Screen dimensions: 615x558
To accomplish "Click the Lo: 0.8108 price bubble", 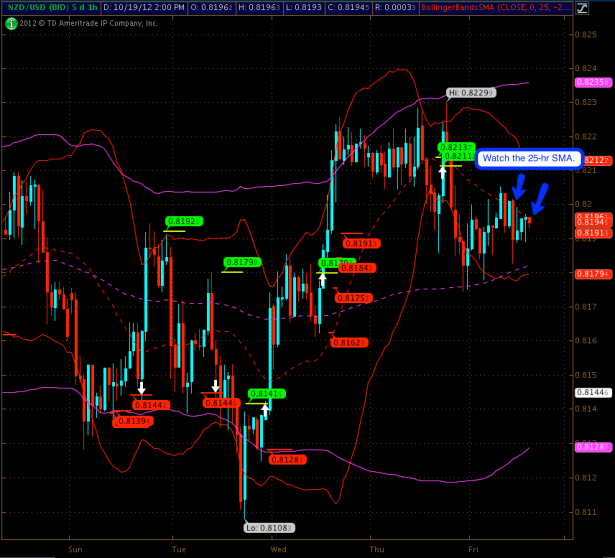I will [x=270, y=527].
